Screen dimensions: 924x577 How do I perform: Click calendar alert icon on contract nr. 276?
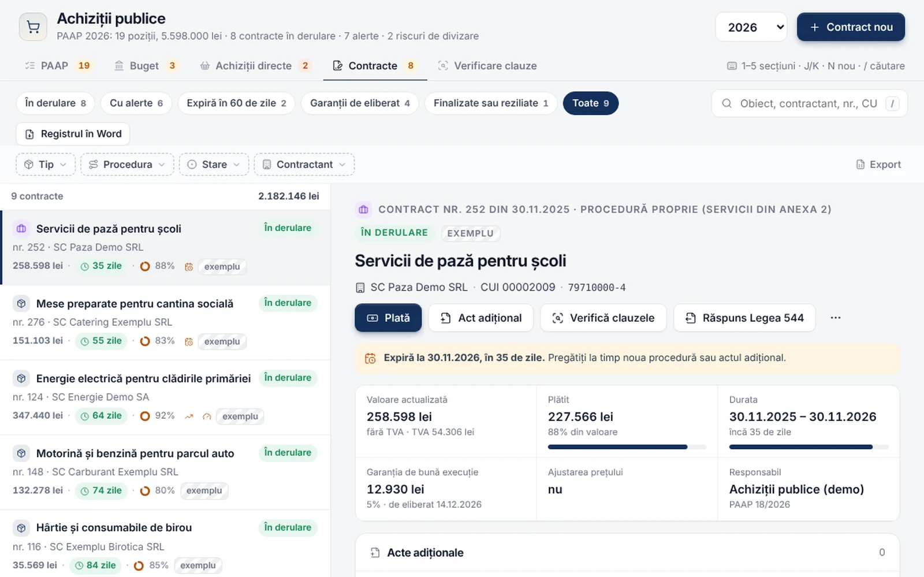click(189, 342)
